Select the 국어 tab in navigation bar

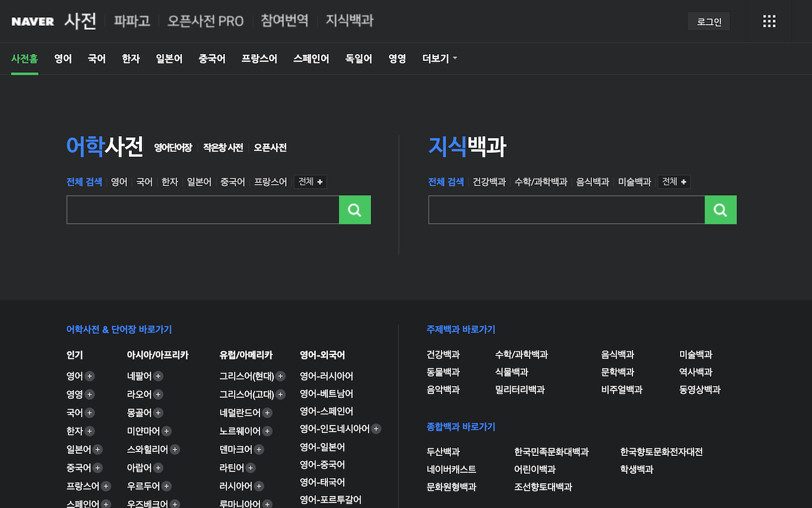pyautogui.click(x=96, y=58)
